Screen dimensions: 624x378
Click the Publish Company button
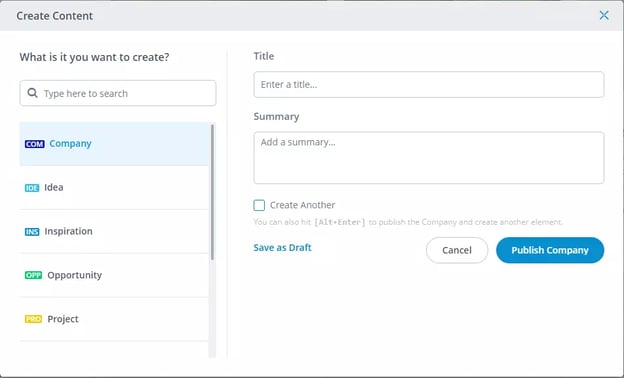point(550,250)
